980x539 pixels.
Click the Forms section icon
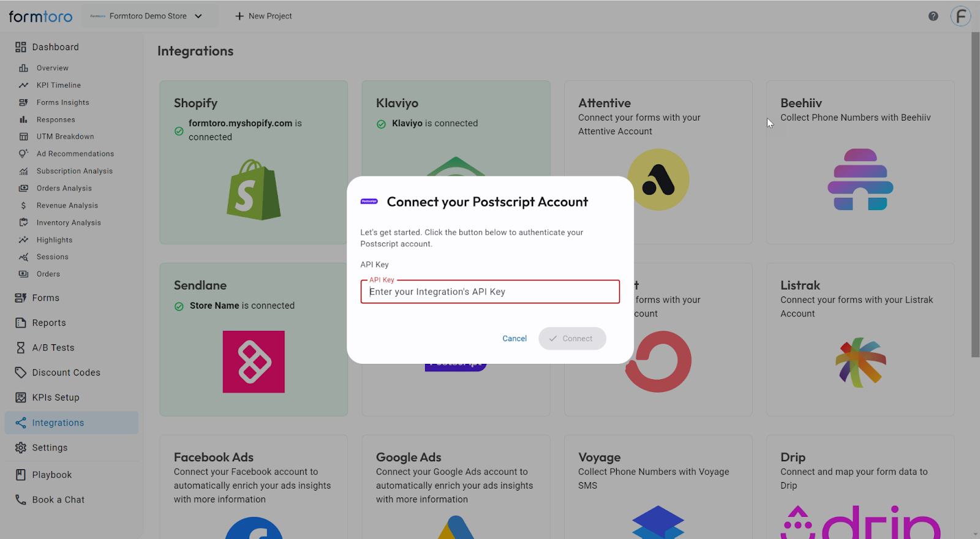(21, 298)
